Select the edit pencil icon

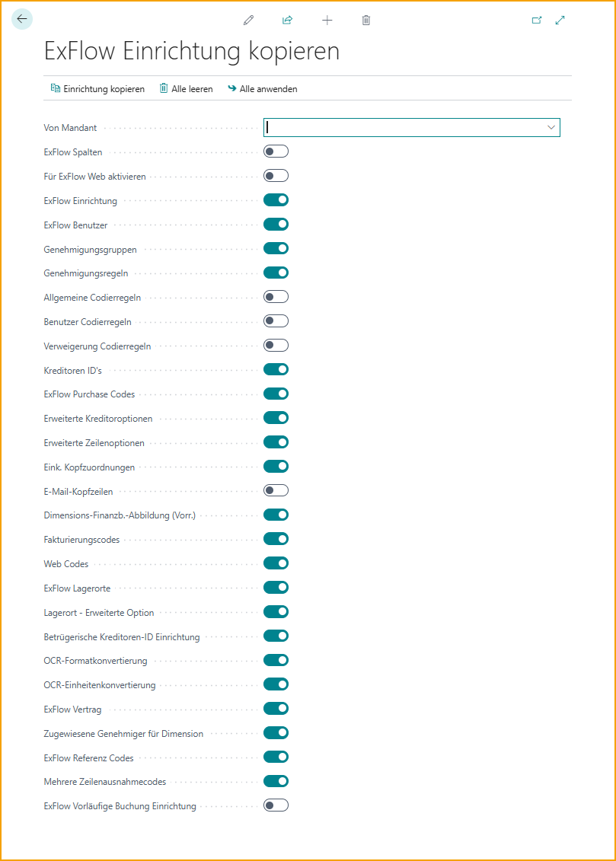click(x=247, y=21)
